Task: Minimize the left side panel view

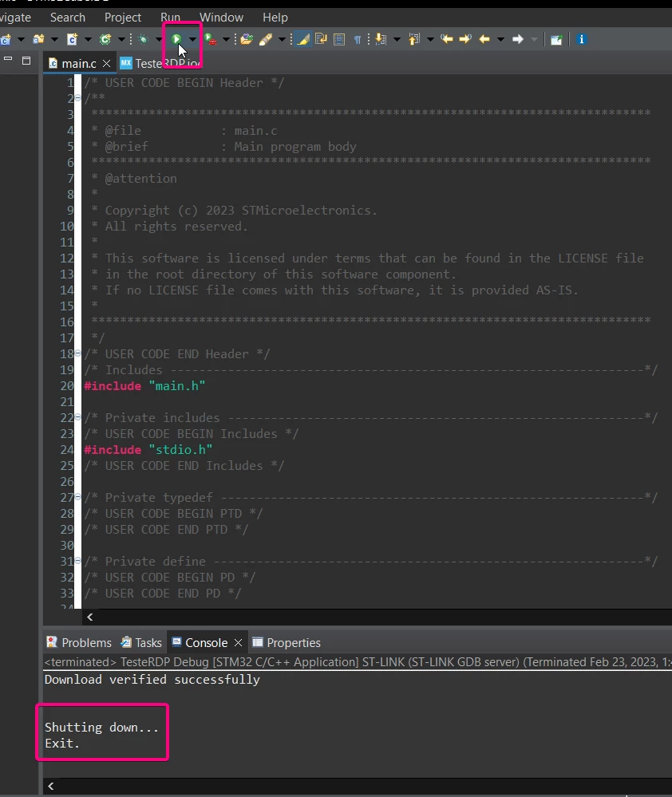Action: pos(8,60)
